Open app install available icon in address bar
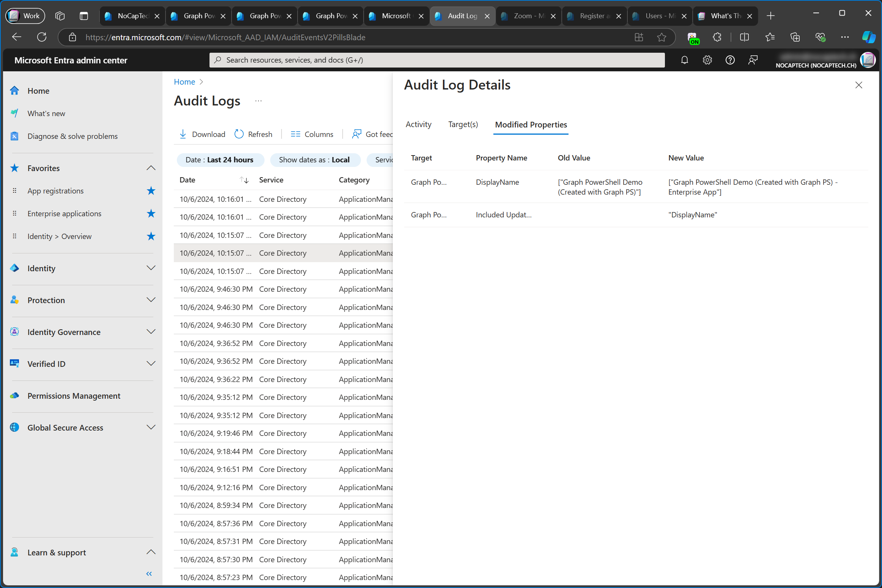Viewport: 882px width, 588px height. 639,37
